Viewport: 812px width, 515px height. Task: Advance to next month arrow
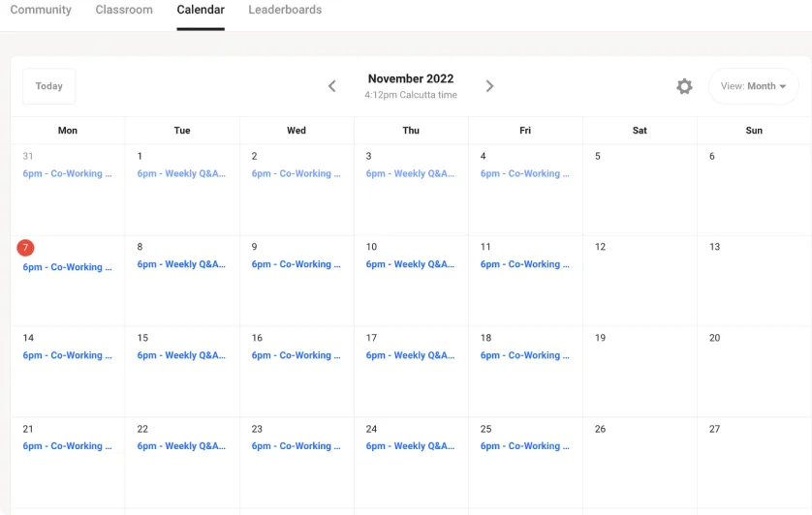pos(489,86)
